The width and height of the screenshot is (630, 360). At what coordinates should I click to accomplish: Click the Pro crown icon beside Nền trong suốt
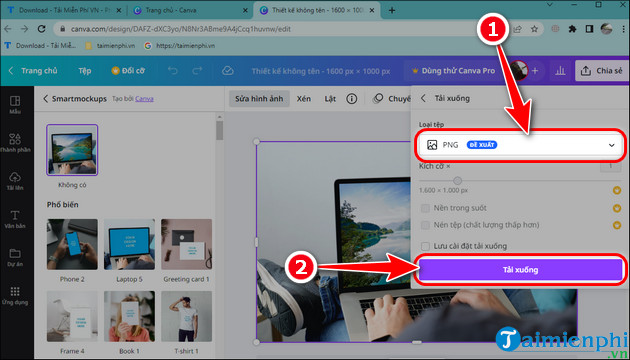(617, 208)
